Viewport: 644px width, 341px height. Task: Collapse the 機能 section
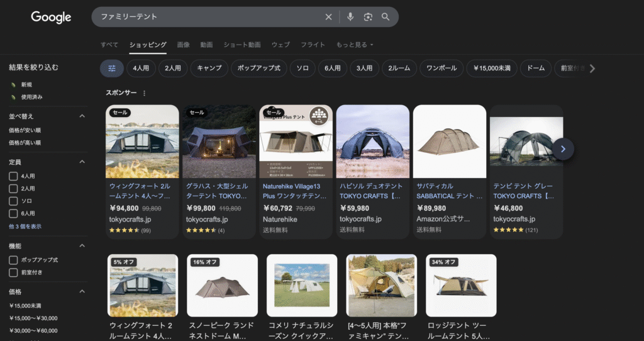82,246
